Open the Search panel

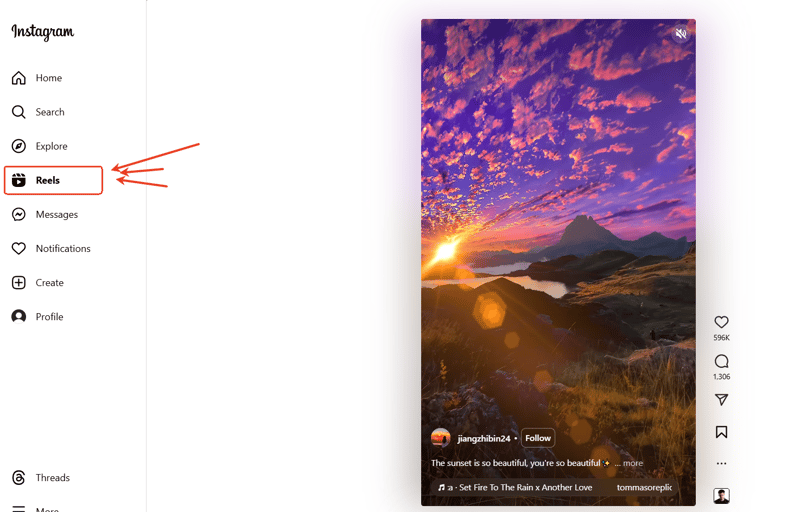coord(38,112)
